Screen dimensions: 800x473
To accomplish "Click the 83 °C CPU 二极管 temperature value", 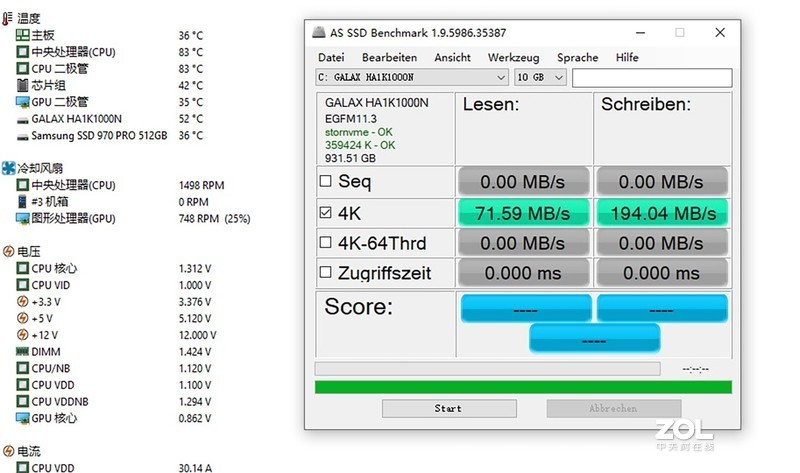I will pyautogui.click(x=191, y=69).
